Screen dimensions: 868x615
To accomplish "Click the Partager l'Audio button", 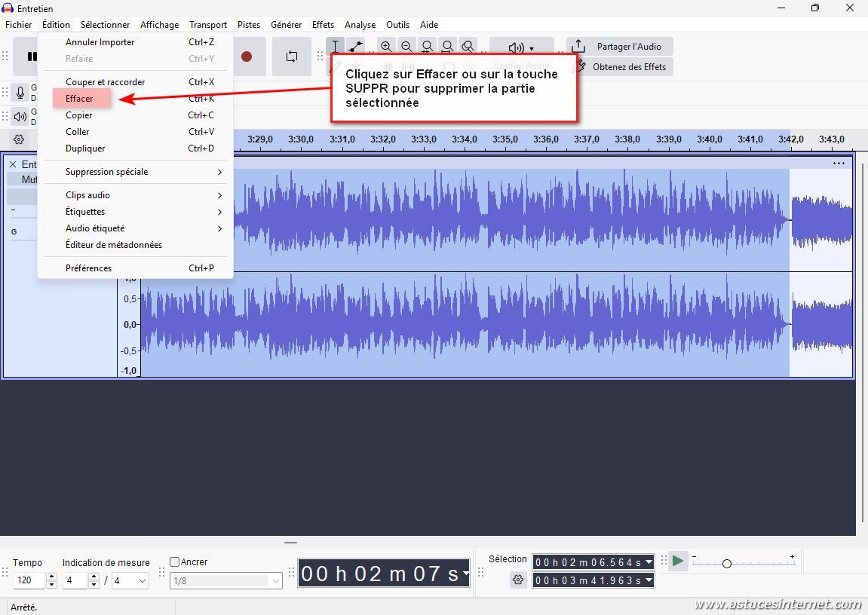I will pyautogui.click(x=619, y=47).
